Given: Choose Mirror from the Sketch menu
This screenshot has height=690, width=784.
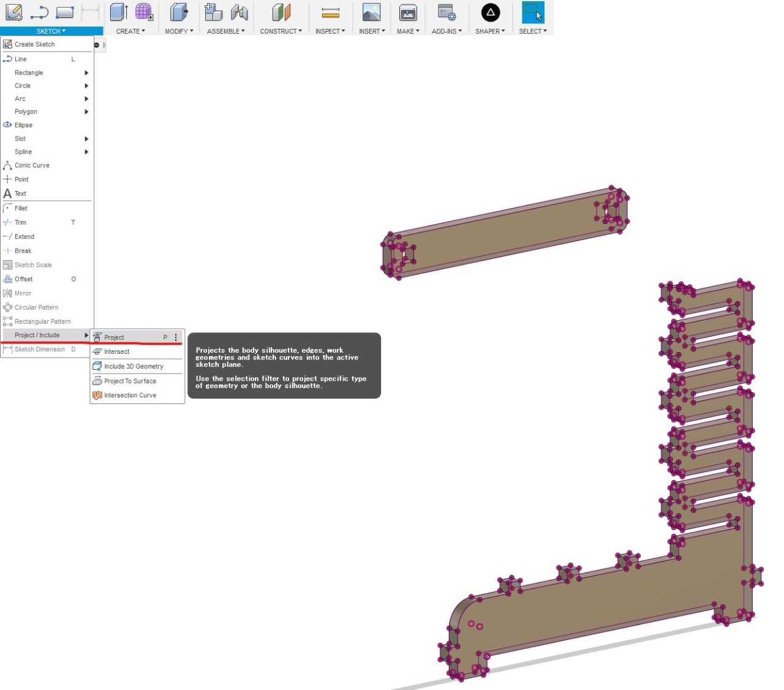Looking at the screenshot, I should 47,293.
